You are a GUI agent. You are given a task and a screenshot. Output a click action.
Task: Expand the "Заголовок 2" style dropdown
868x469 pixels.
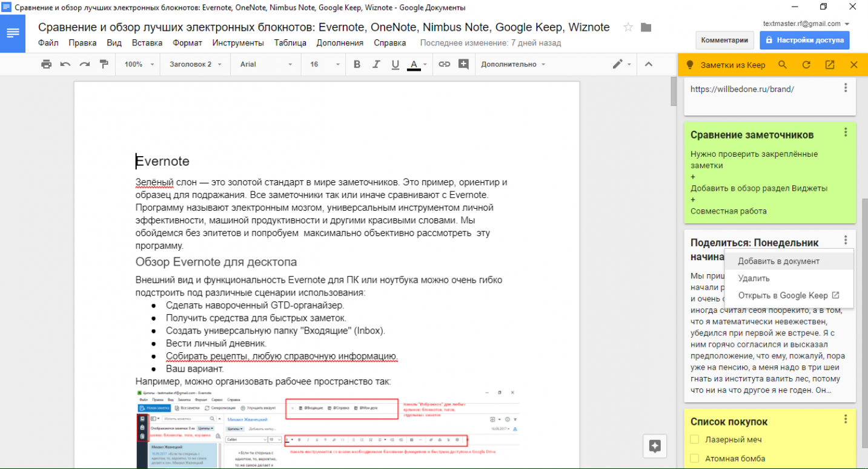[x=195, y=64]
